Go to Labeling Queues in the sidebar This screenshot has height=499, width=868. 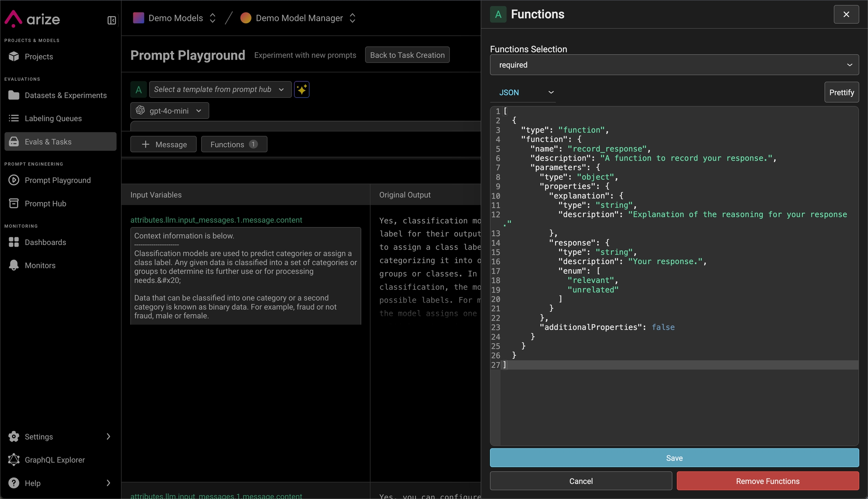(x=53, y=118)
